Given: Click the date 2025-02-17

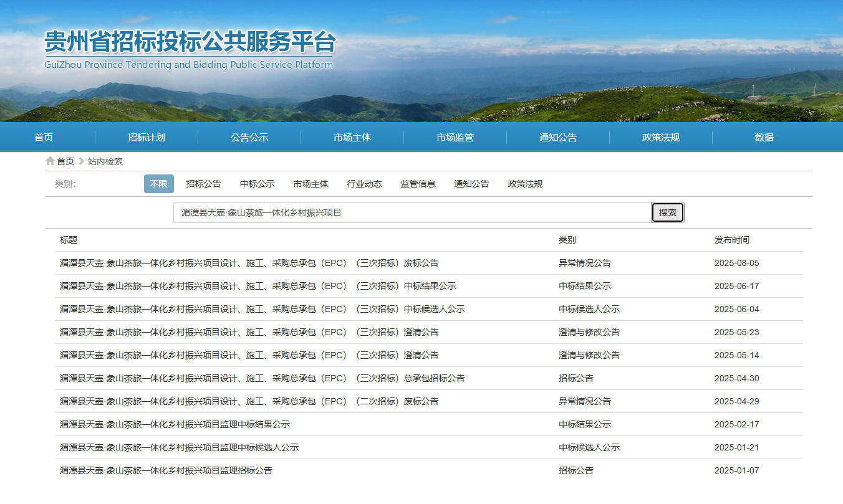Looking at the screenshot, I should pos(737,424).
